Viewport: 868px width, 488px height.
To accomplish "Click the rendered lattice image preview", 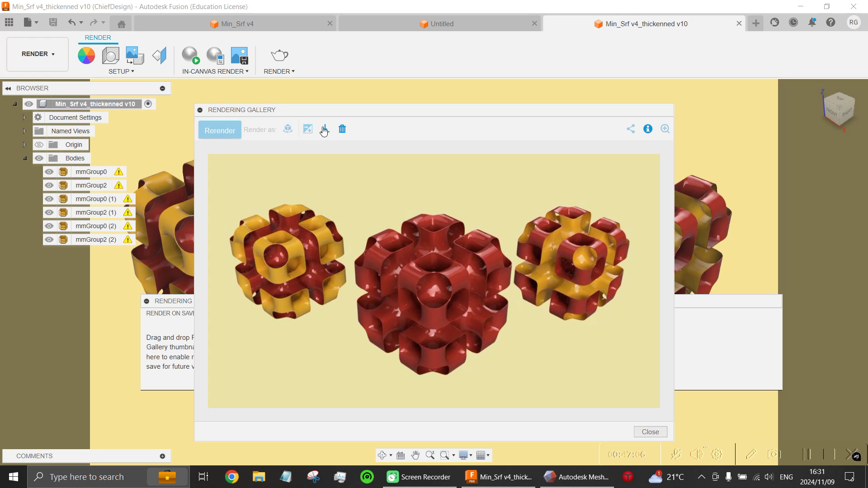I will click(x=434, y=281).
